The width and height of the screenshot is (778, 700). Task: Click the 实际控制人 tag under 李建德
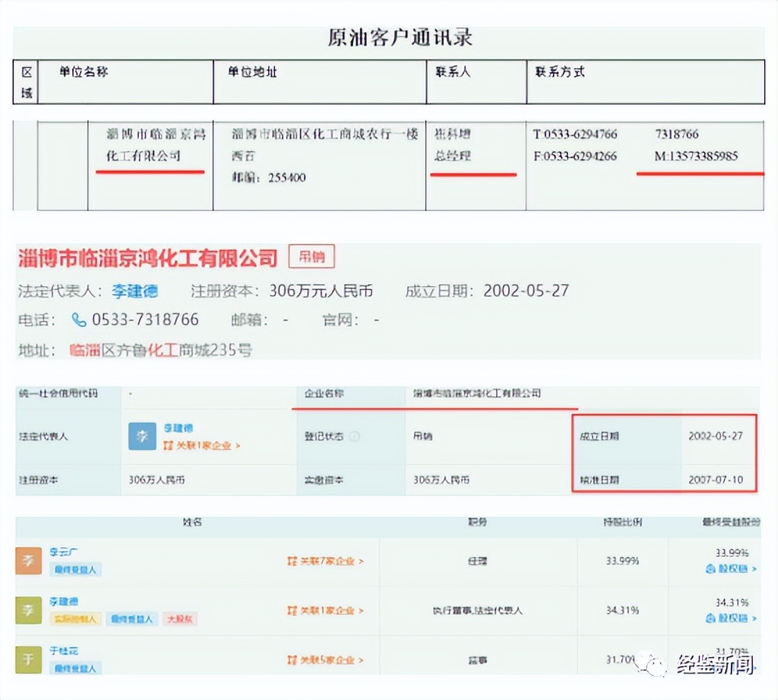[76, 619]
